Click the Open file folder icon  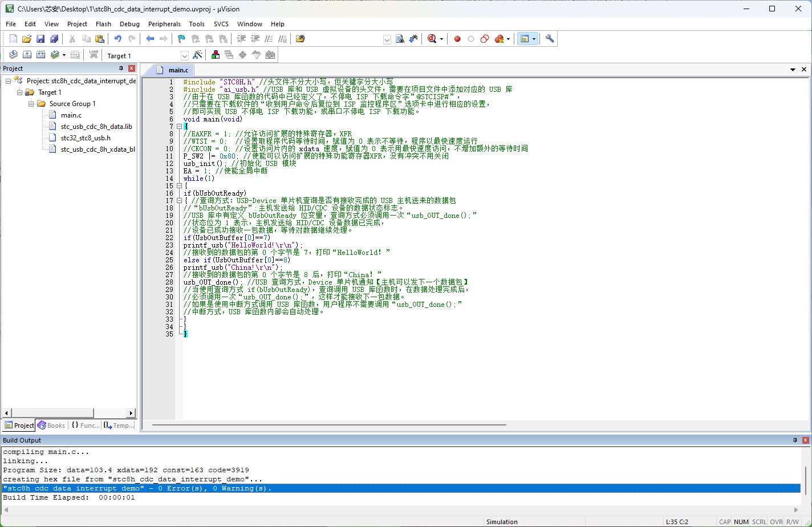tap(27, 39)
